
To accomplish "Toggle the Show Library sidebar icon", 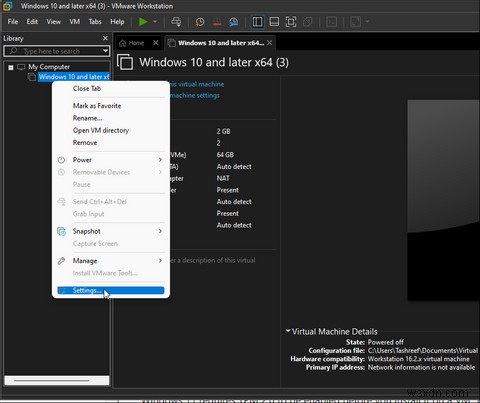I will coord(257,22).
